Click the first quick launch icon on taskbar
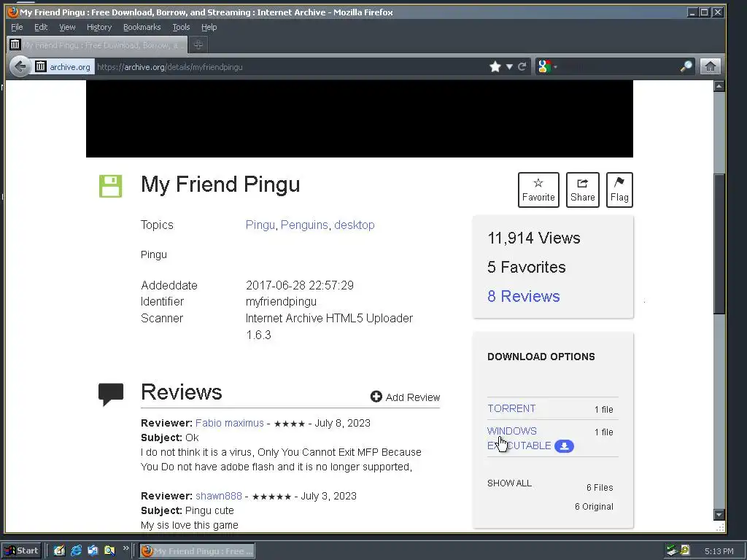This screenshot has width=747, height=560. 59,551
